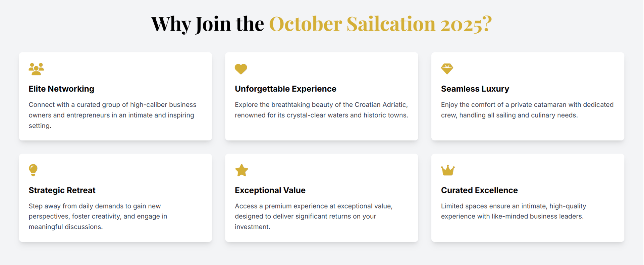Click the Croatian Adriatic description paragraph
This screenshot has width=644, height=265.
(x=321, y=110)
